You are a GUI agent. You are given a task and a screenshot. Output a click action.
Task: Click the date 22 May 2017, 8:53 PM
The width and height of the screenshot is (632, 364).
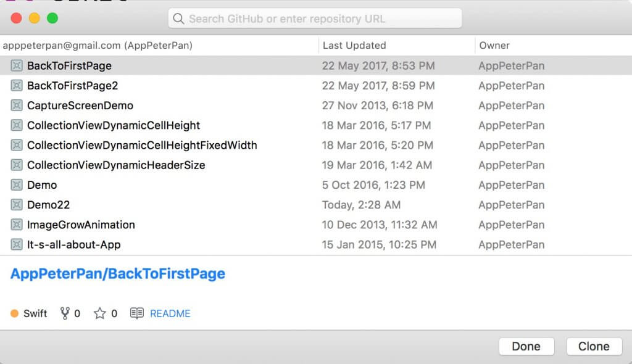pyautogui.click(x=378, y=66)
